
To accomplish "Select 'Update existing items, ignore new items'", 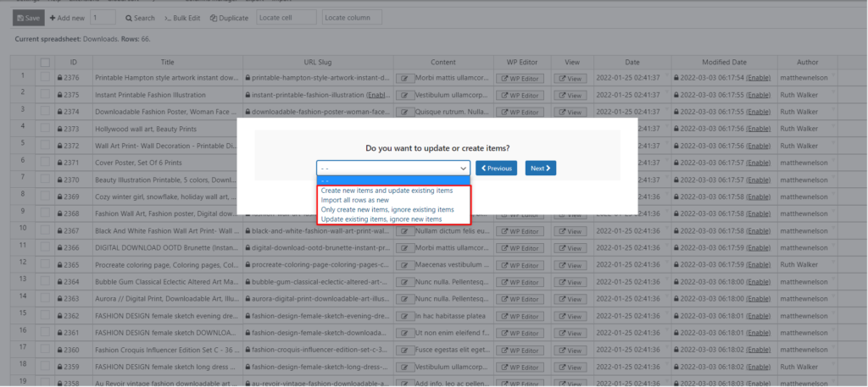I will pos(381,219).
